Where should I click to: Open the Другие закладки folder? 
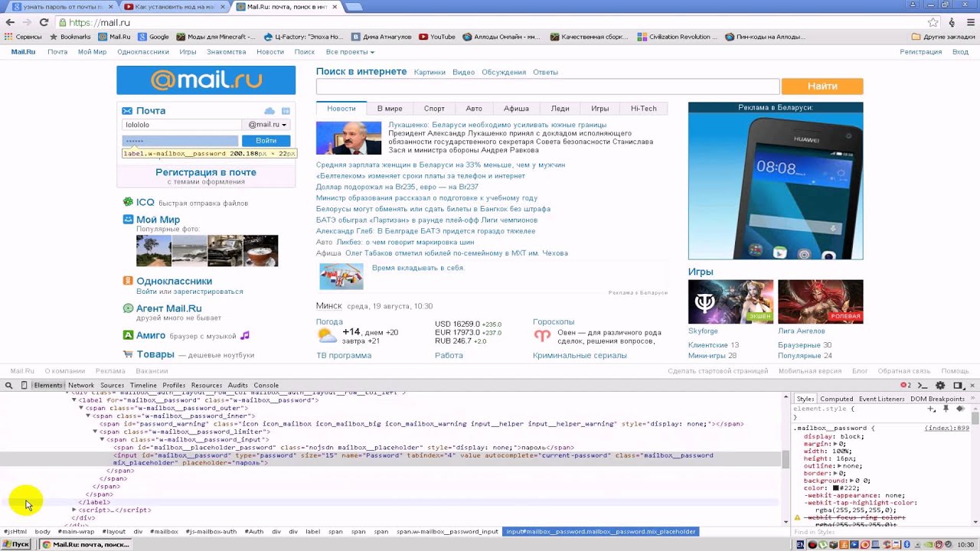point(943,37)
